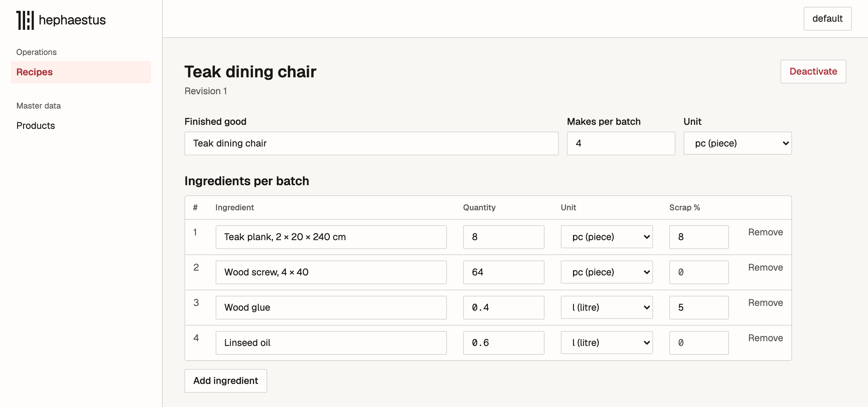Click the Ingredients per batch heading
The image size is (868, 407).
[247, 181]
